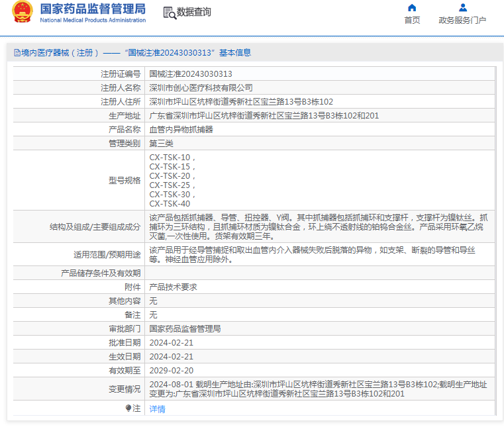This screenshot has width=504, height=427.
Task: Open the 数据查询 search icon
Action: (170, 13)
